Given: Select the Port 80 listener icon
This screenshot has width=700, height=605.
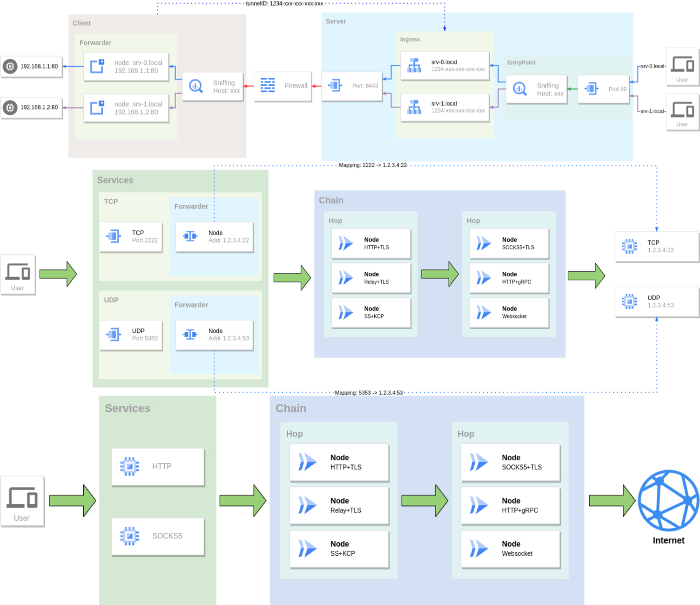Looking at the screenshot, I should tap(592, 88).
